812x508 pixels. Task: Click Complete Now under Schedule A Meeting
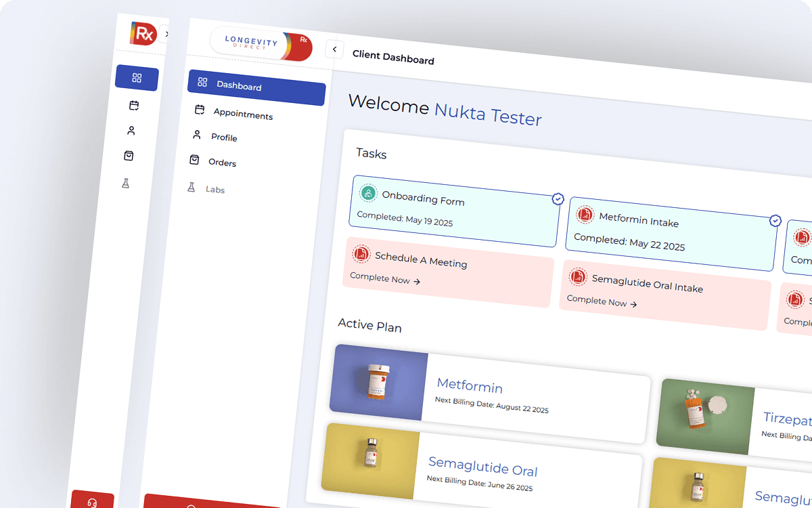(x=385, y=279)
